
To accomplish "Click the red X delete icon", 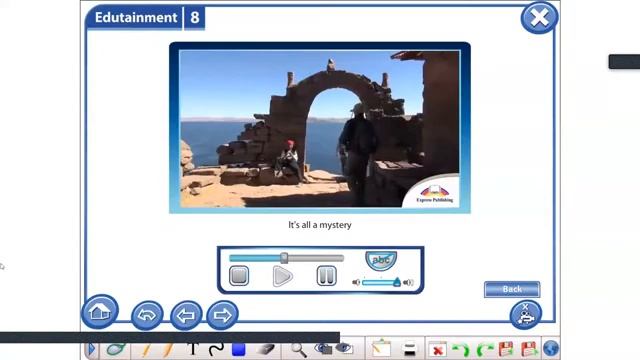I will pyautogui.click(x=437, y=350).
